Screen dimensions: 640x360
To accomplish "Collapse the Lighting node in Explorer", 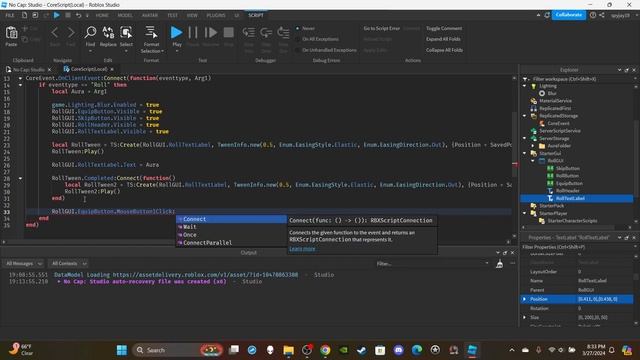I will coord(524,86).
